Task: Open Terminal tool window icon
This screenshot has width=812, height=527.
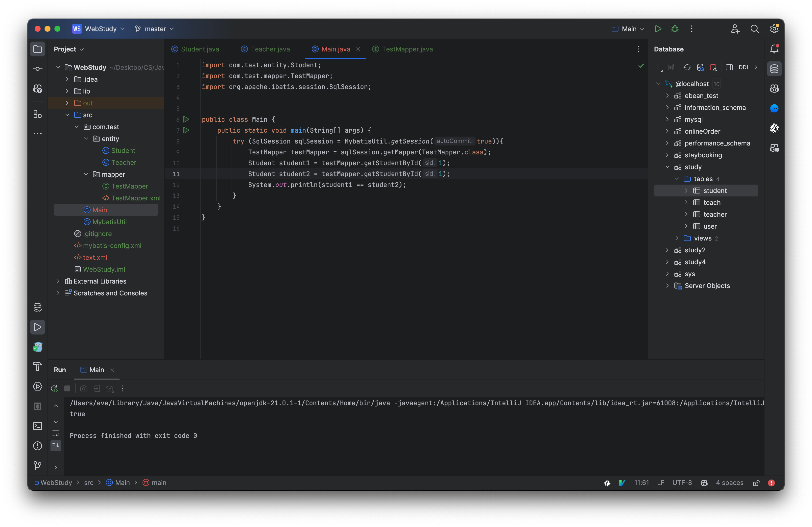Action: [38, 426]
